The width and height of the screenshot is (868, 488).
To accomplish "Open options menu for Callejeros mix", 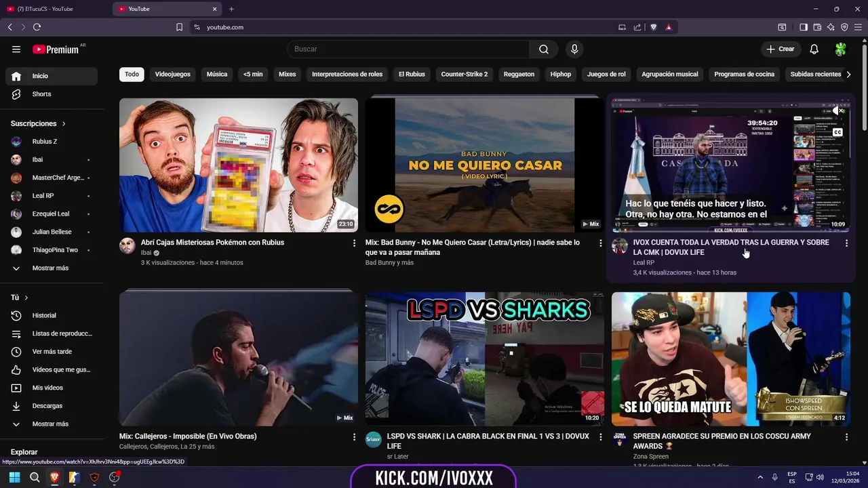I will (x=354, y=437).
